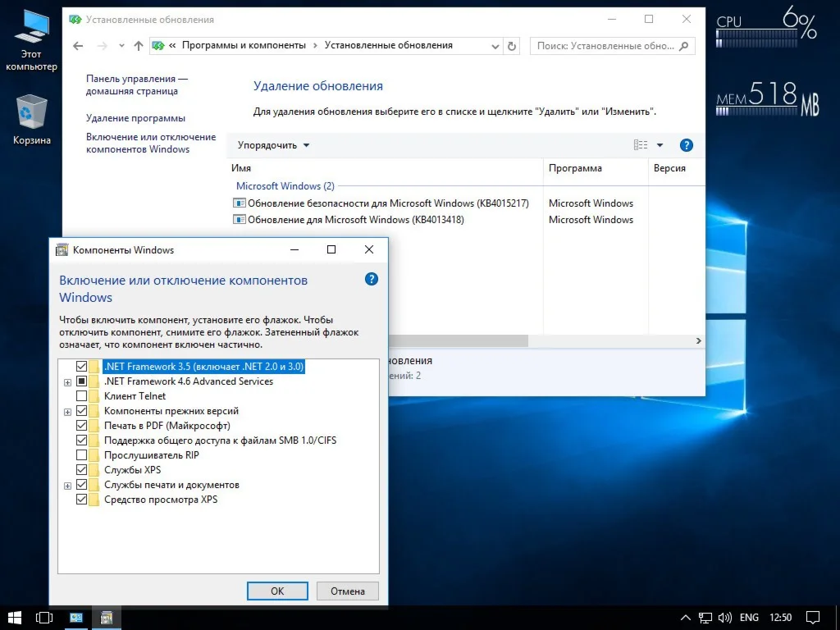
Task: Sort updates by the Программа column header
Action: [575, 168]
